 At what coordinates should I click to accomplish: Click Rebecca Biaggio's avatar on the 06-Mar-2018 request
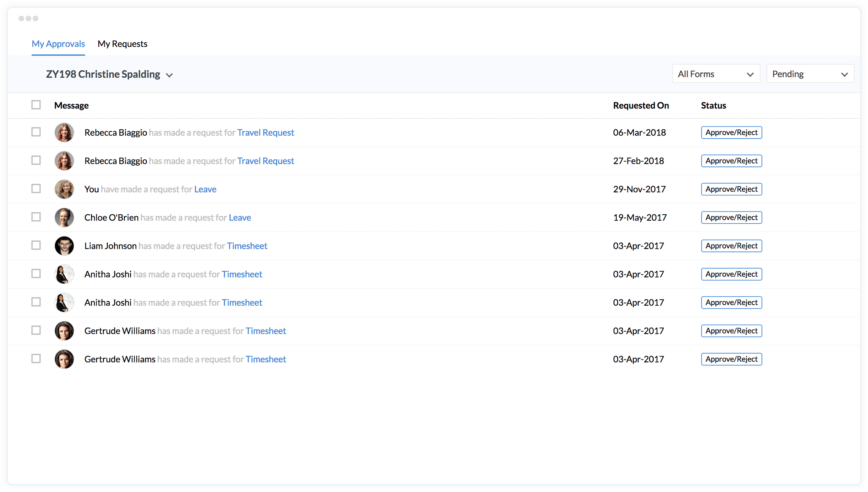click(64, 132)
